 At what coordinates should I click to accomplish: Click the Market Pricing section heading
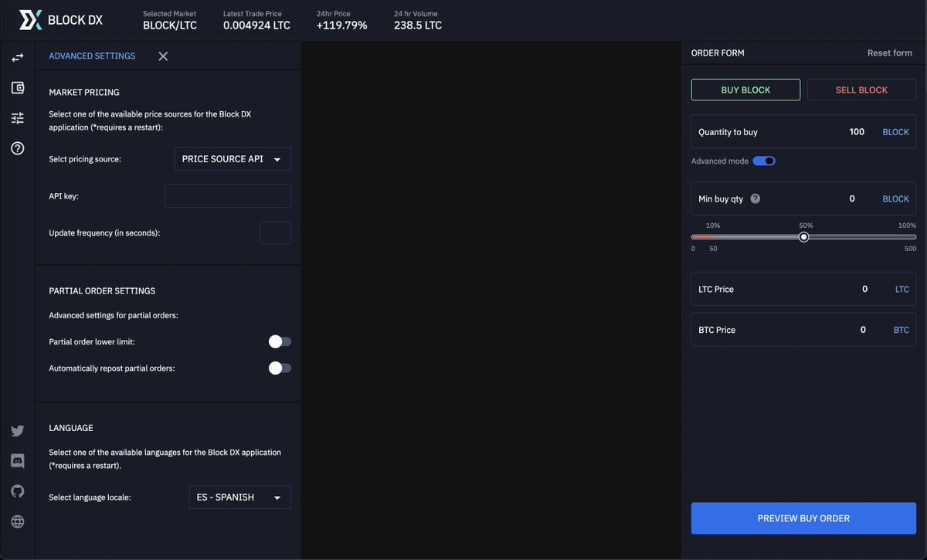(x=84, y=92)
